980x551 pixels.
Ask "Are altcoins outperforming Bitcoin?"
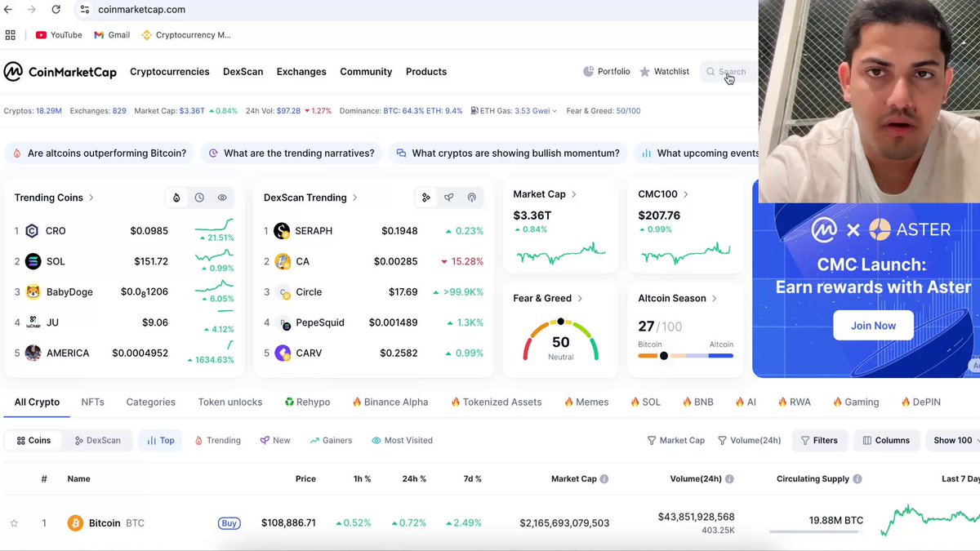[99, 153]
